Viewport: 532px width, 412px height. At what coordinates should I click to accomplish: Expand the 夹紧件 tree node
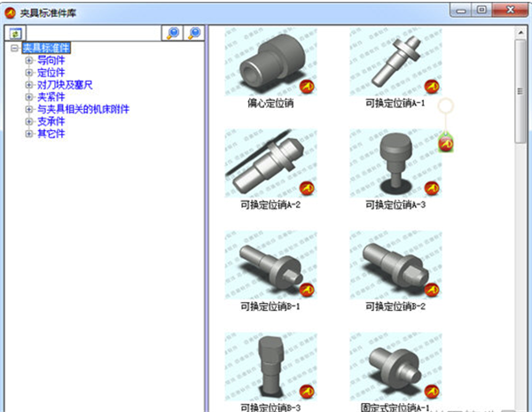pos(29,97)
